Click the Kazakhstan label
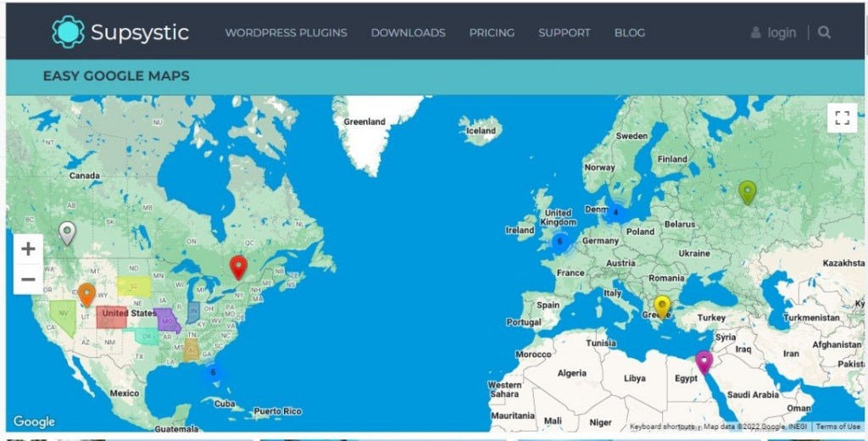Image resolution: width=868 pixels, height=441 pixels. [x=843, y=263]
